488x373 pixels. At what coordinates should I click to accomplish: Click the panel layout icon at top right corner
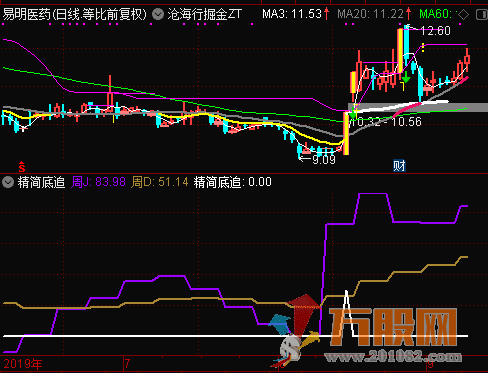482,15
